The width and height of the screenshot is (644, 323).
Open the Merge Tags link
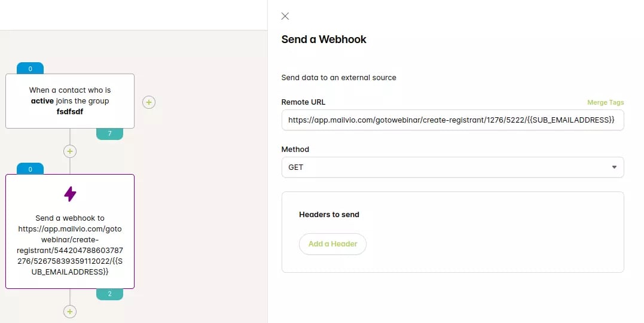tap(605, 103)
